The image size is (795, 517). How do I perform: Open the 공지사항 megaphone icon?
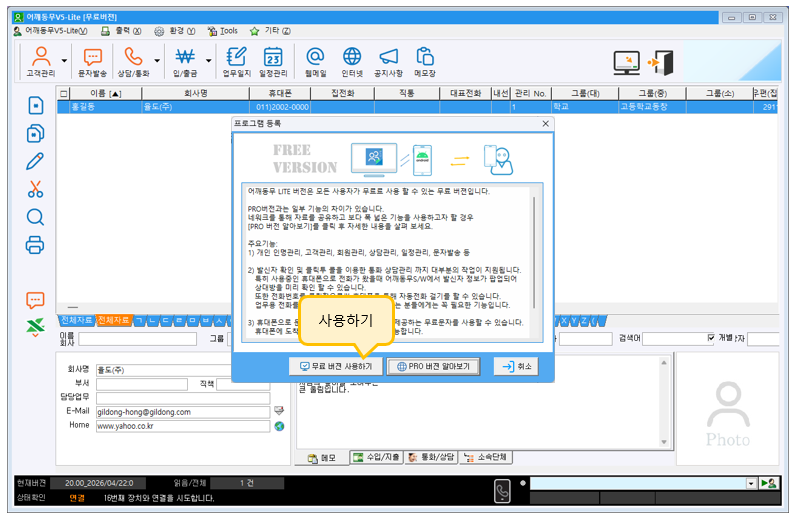click(388, 62)
